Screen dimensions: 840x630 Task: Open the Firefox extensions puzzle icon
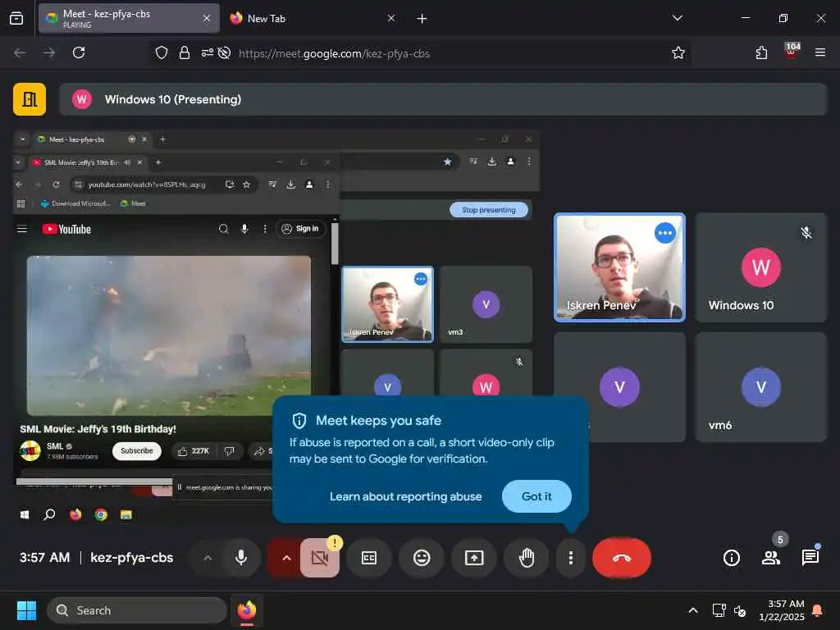tap(761, 52)
